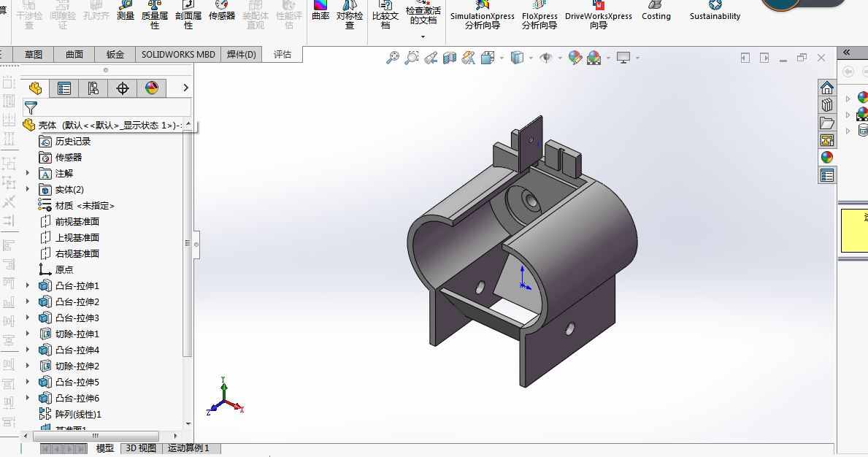The height and width of the screenshot is (457, 868).
Task: Click the feature tree horizontal scrollbar thumb
Action: (x=95, y=436)
